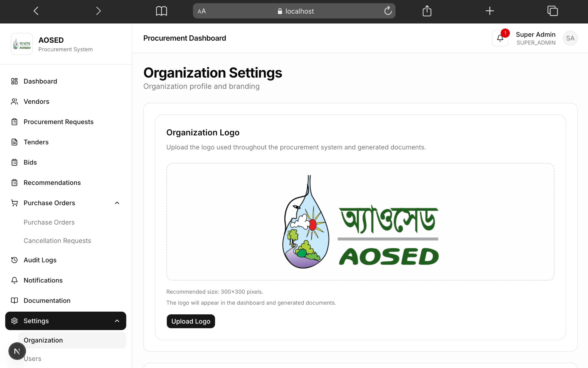Click the SA user avatar
This screenshot has height=368, width=588.
pyautogui.click(x=570, y=38)
